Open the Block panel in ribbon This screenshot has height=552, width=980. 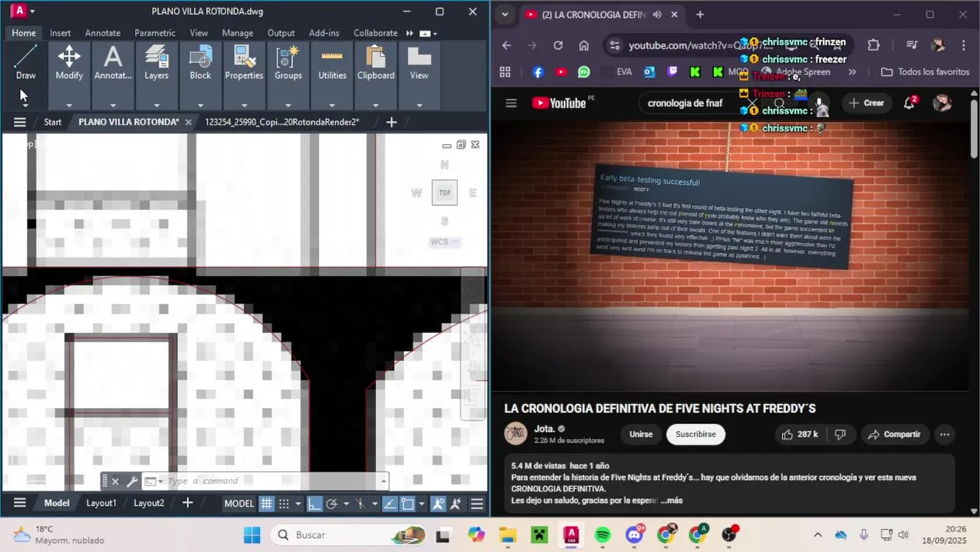[x=200, y=63]
